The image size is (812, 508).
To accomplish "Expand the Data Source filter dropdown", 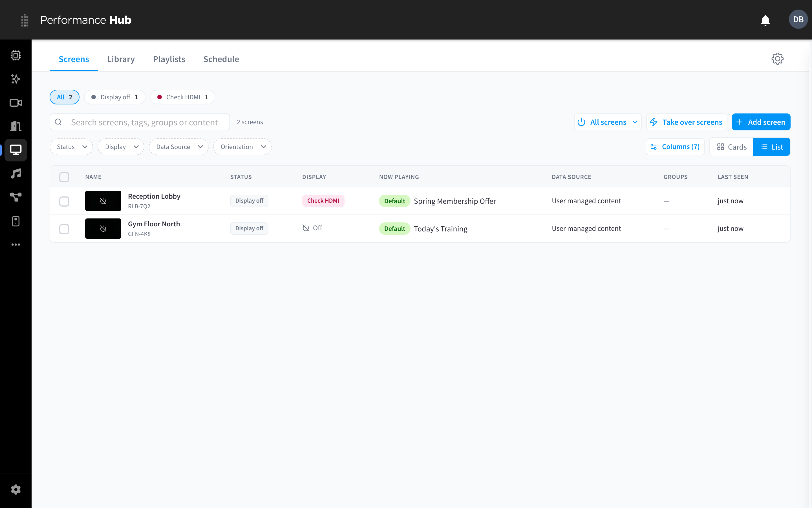I will pyautogui.click(x=178, y=147).
